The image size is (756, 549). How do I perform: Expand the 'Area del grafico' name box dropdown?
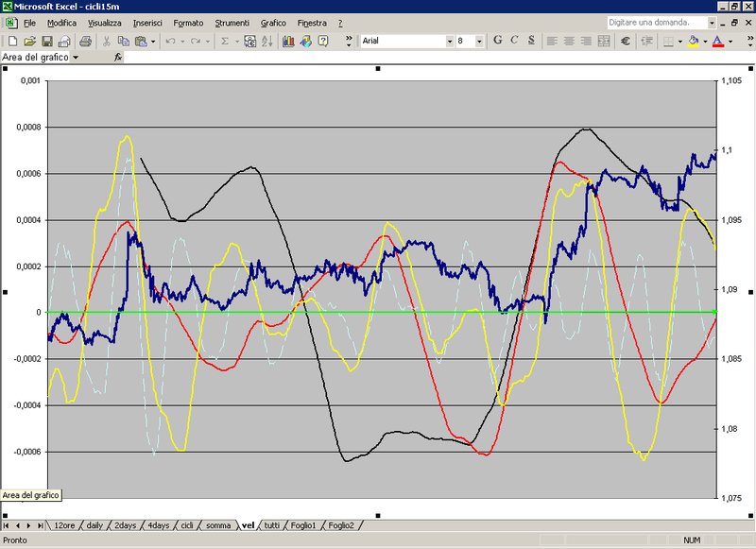click(76, 57)
